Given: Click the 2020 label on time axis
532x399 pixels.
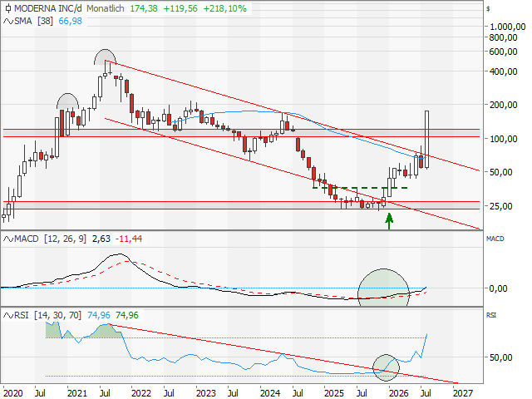Looking at the screenshot, I should tap(13, 393).
